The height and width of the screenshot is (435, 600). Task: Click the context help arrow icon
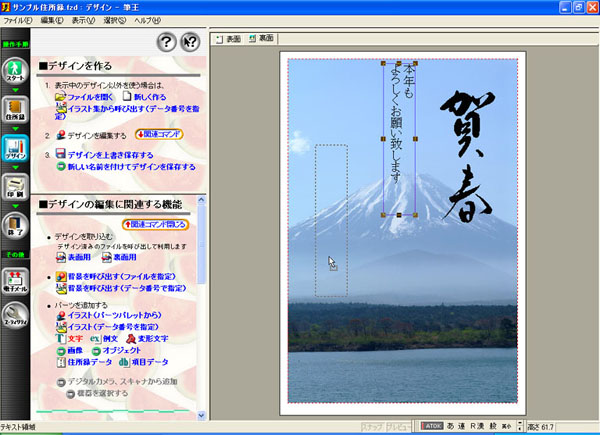click(189, 42)
